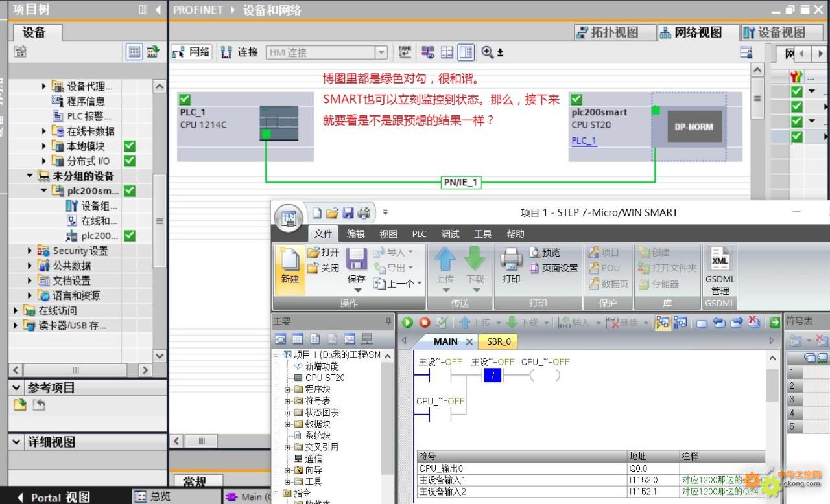Click 打开 (Open) in the Micro/WIN ribbon

click(x=323, y=252)
